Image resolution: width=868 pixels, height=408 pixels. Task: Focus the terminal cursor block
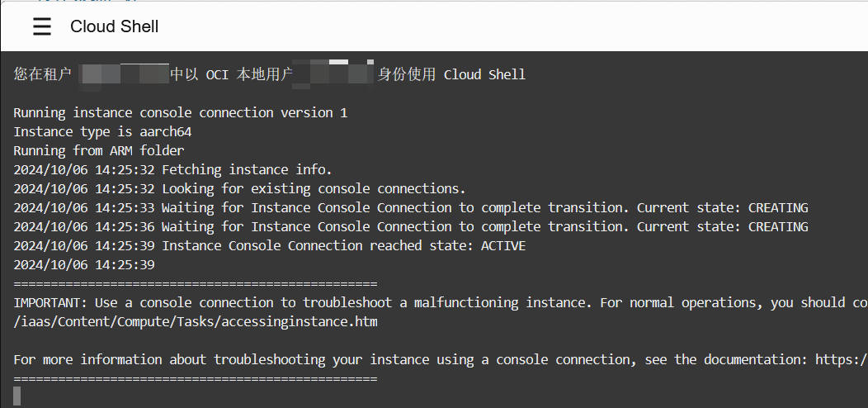(17, 396)
